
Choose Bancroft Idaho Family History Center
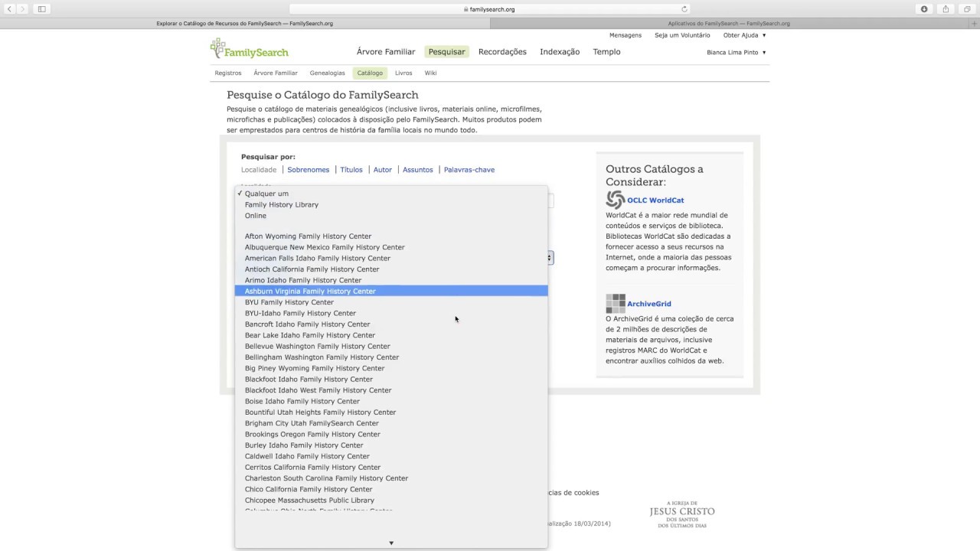391,324
